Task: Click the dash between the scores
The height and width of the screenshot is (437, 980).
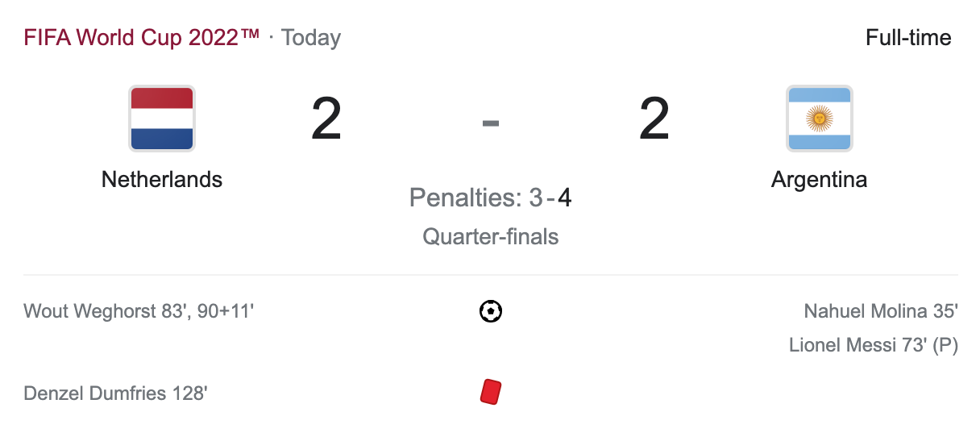Action: [490, 123]
